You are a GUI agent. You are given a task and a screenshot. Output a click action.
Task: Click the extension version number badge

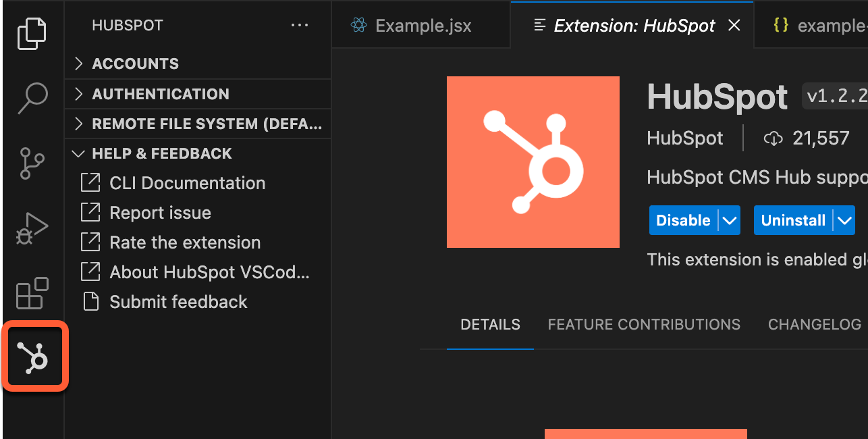(835, 97)
